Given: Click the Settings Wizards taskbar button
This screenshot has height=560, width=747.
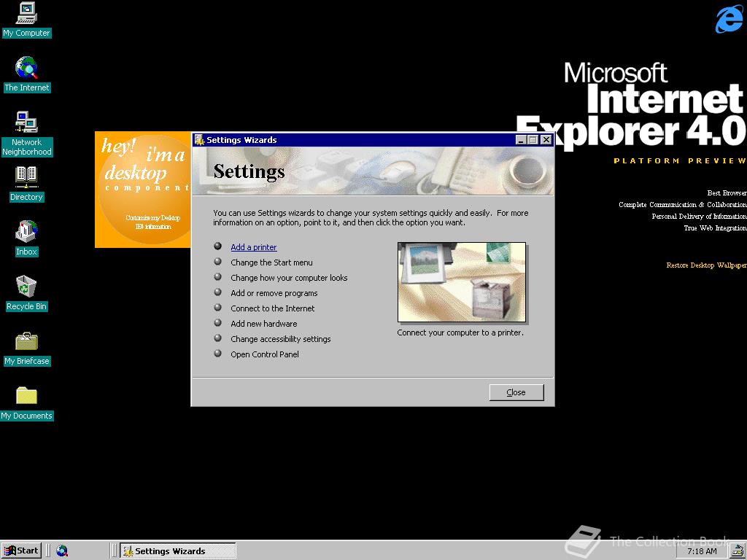Looking at the screenshot, I should pyautogui.click(x=178, y=551).
